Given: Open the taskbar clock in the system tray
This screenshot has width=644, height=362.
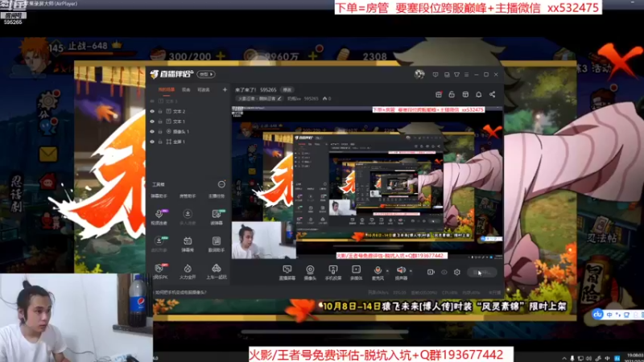Looking at the screenshot, I should pos(635,357).
